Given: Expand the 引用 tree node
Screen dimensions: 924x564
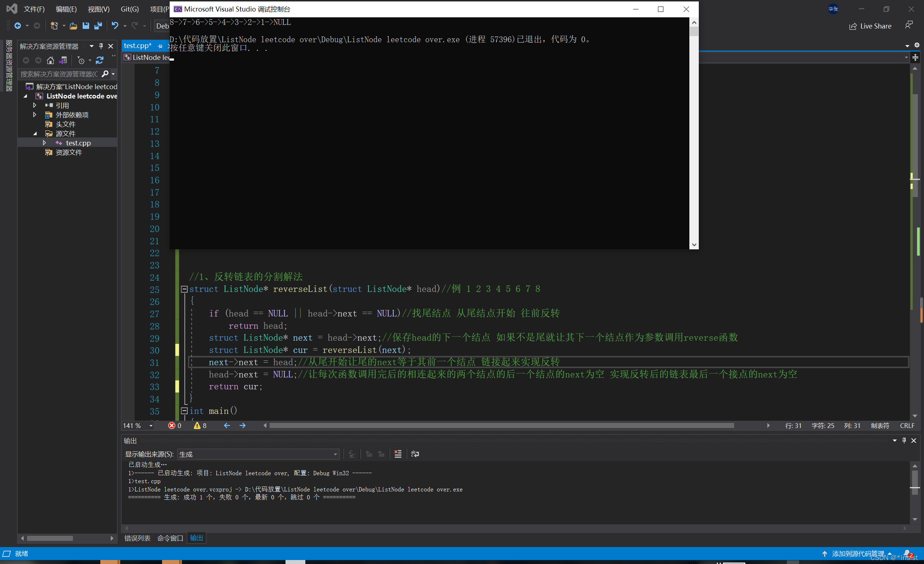Looking at the screenshot, I should click(35, 105).
